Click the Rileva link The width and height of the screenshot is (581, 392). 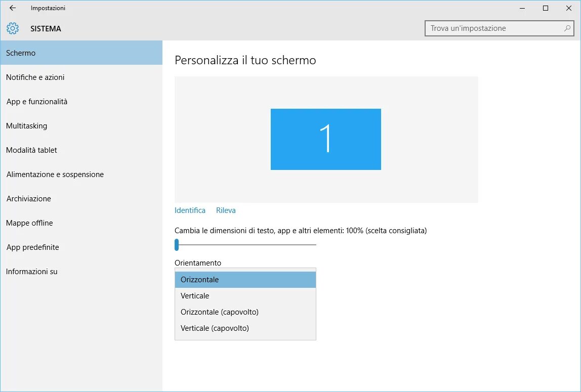[x=226, y=210]
